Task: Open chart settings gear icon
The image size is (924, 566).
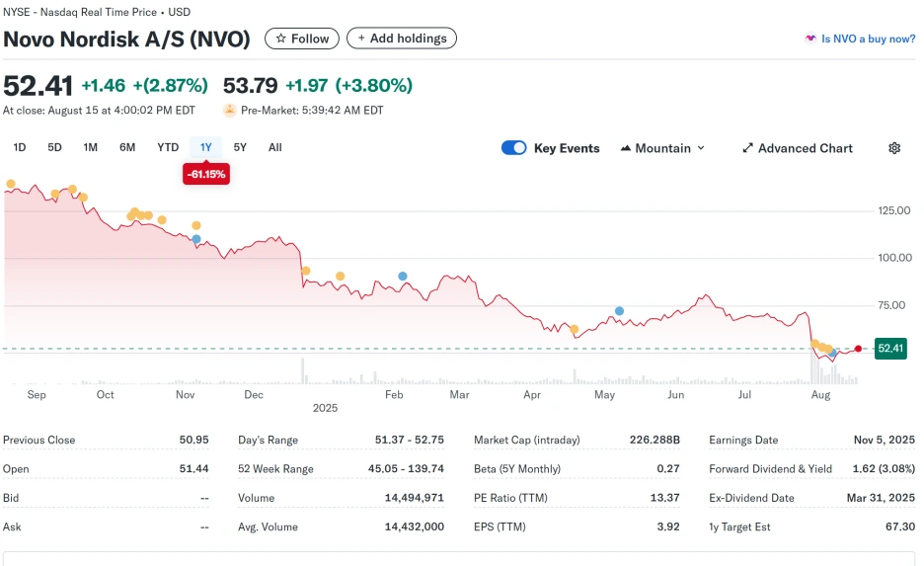Action: (x=894, y=148)
